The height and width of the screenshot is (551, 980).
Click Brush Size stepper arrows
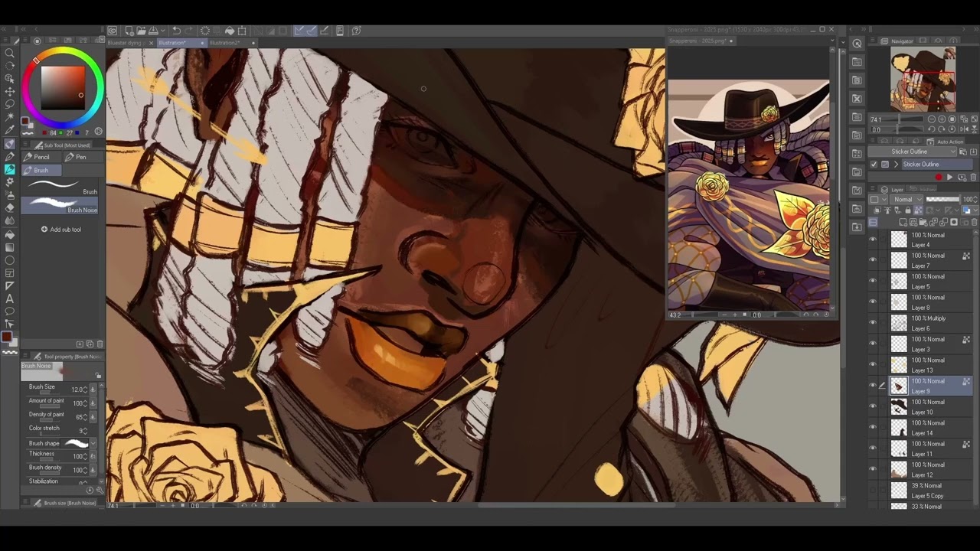coord(86,390)
